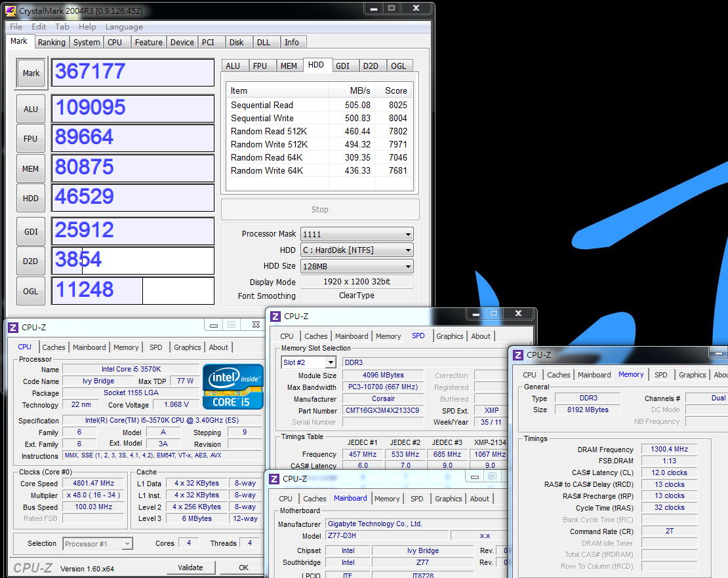The width and height of the screenshot is (728, 578).
Task: Open Mainboard tab in the SPD CPU-Z window
Action: (x=352, y=336)
